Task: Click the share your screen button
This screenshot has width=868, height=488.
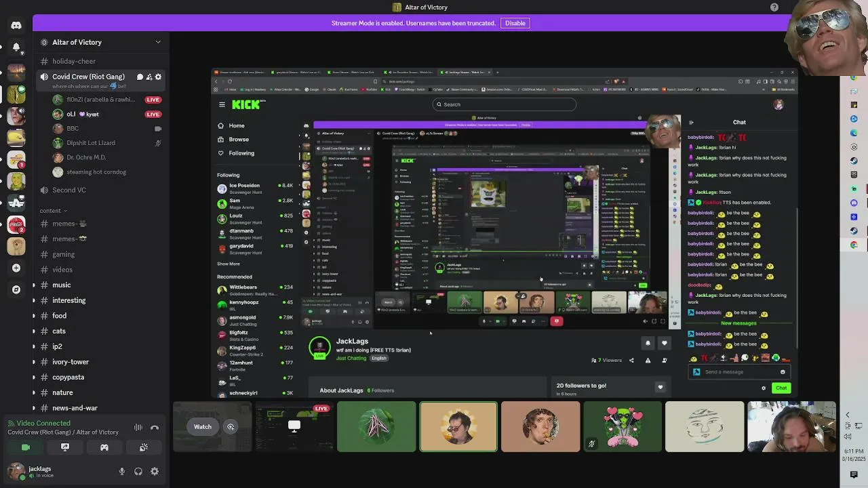Action: [65, 447]
